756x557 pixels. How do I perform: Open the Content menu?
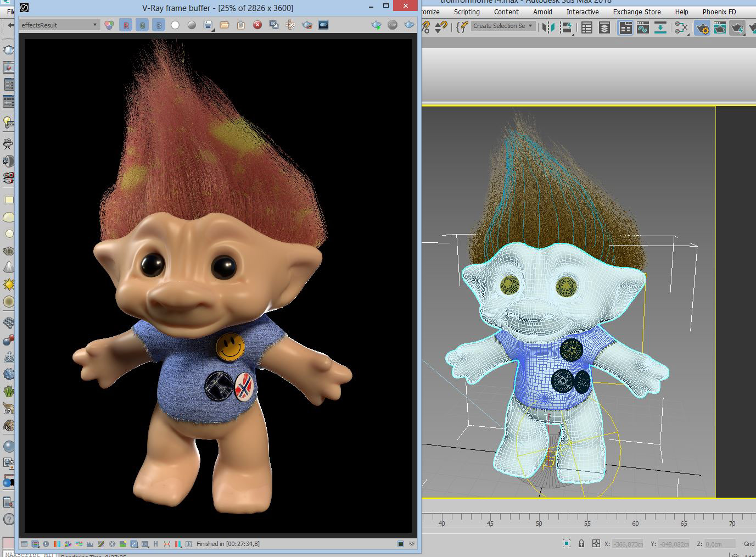point(506,12)
